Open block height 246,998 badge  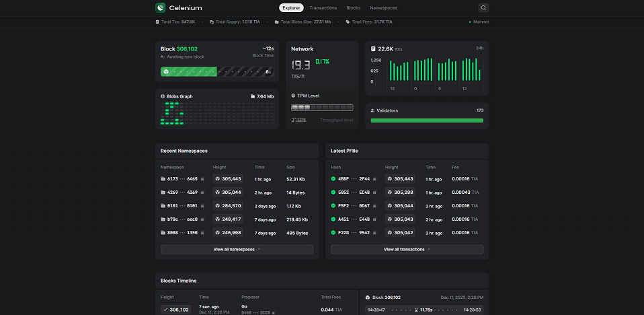[228, 232]
